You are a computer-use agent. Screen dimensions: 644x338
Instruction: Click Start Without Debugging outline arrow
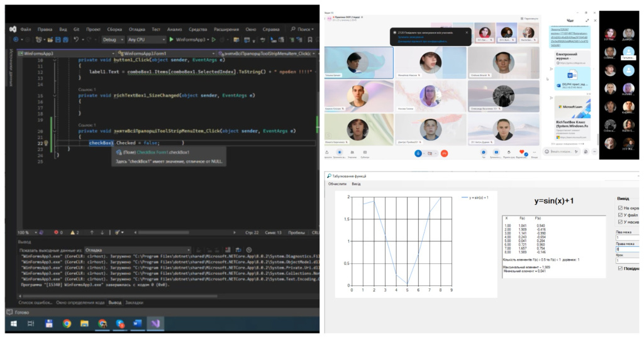(214, 40)
